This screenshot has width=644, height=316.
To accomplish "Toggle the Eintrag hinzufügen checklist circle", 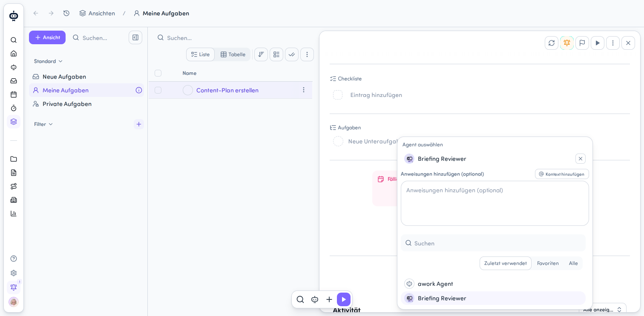I will [x=338, y=95].
